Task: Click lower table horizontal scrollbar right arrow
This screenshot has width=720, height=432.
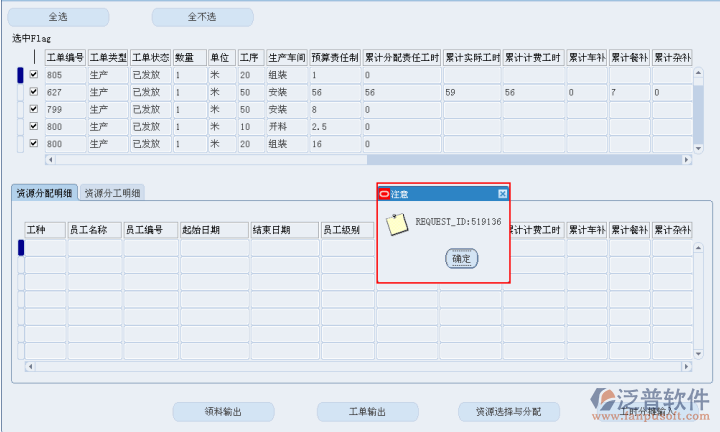Action: [x=686, y=366]
